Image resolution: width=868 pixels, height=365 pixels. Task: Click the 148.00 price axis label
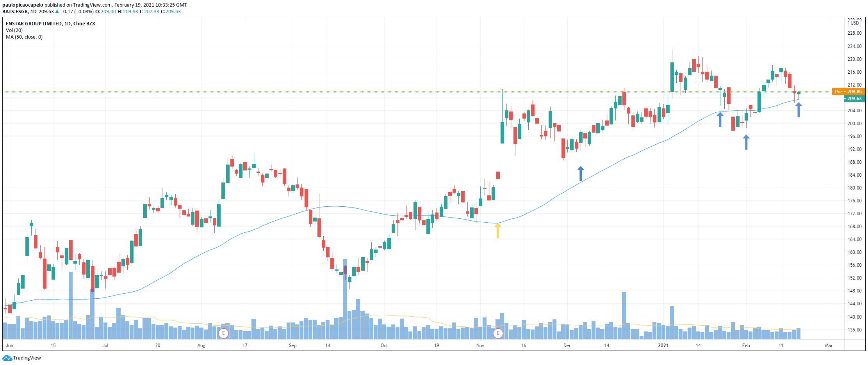click(854, 291)
